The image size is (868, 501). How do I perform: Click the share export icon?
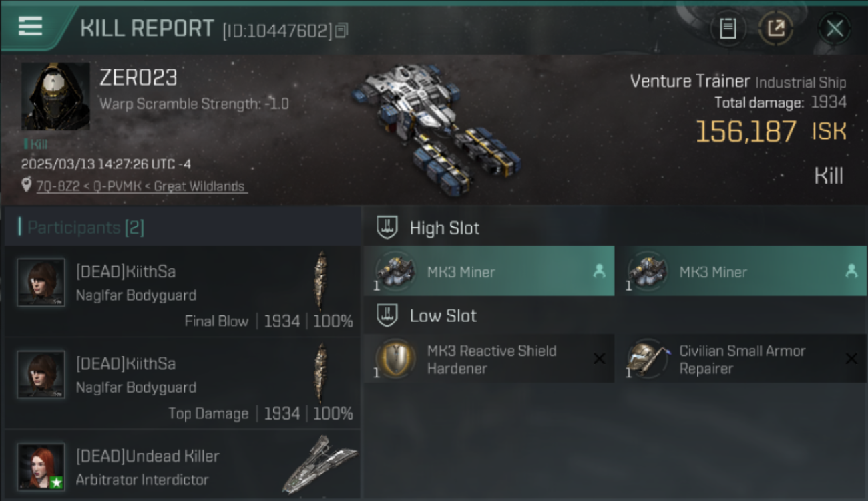pyautogui.click(x=776, y=29)
